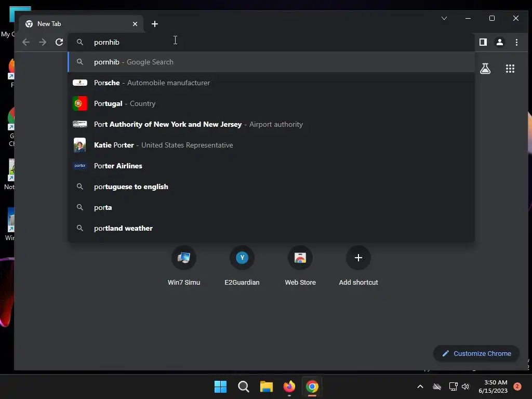This screenshot has height=399, width=532.
Task: Open the Chrome three-dot menu
Action: (x=516, y=42)
